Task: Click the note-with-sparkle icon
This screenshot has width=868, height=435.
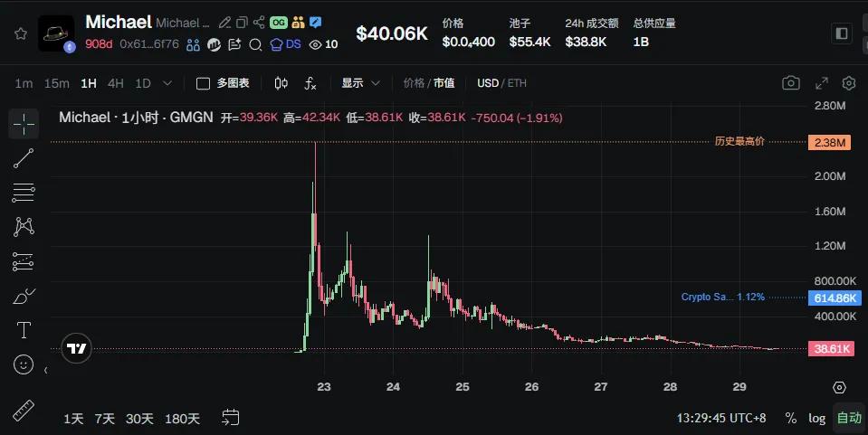Action: 234,44
